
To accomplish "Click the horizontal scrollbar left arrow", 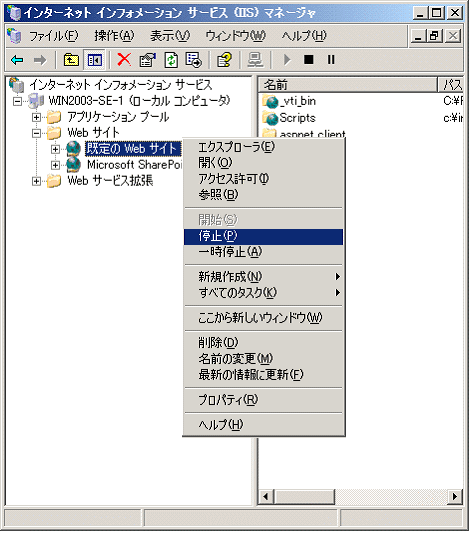I will pyautogui.click(x=266, y=497).
